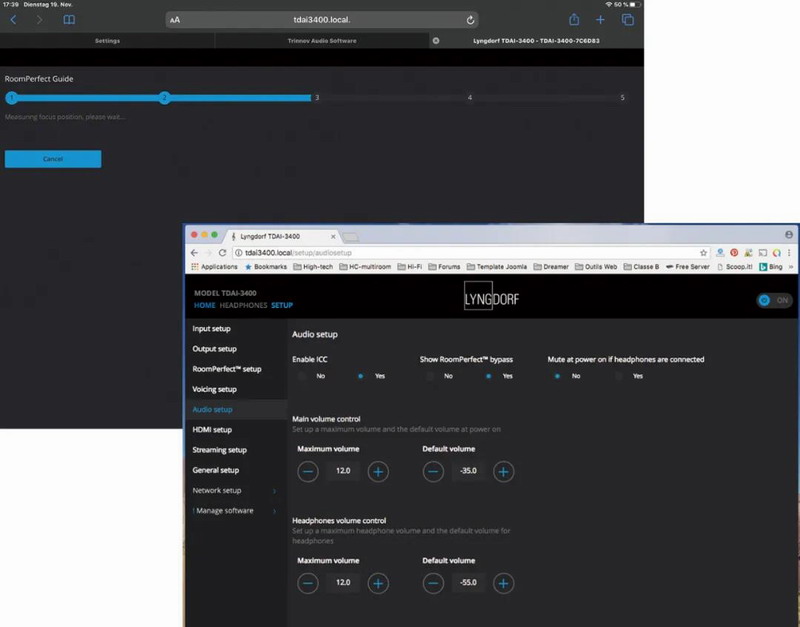Viewport: 800px width, 627px height.
Task: Click Chrome's forward arrow
Action: (208, 253)
